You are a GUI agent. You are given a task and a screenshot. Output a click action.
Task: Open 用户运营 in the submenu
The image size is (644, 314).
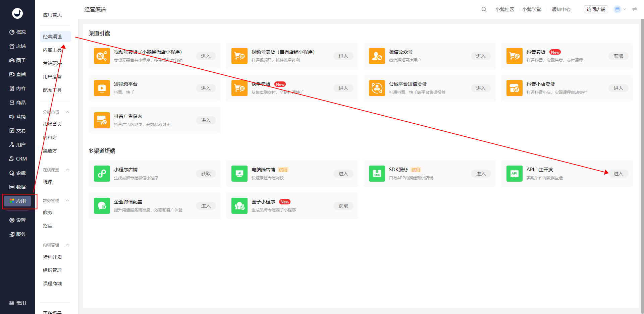(x=52, y=77)
